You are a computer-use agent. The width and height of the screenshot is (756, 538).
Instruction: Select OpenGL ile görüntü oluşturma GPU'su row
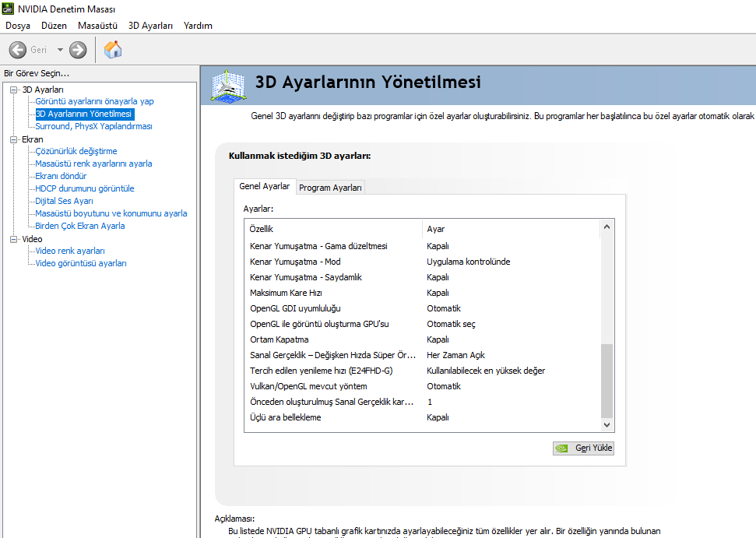click(423, 324)
